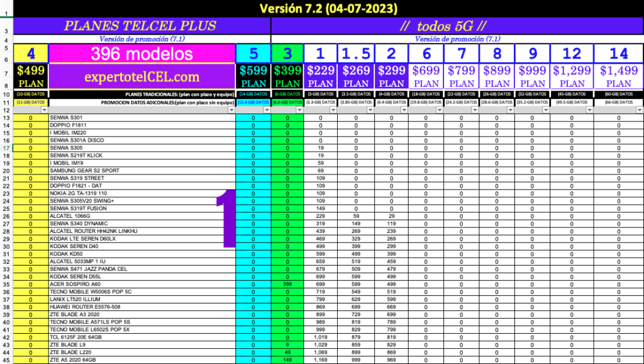
Task: Open filter dropdown under $1,299 plan column
Action: 590,110
